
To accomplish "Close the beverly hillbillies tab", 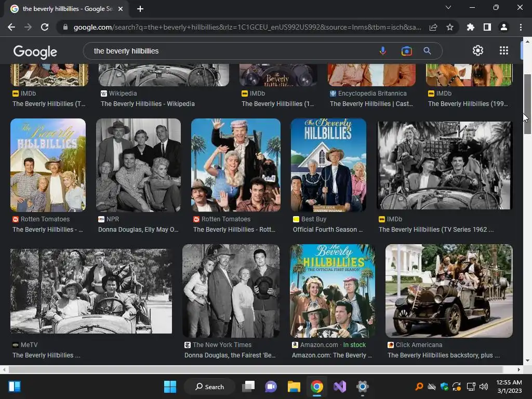I will click(x=121, y=9).
